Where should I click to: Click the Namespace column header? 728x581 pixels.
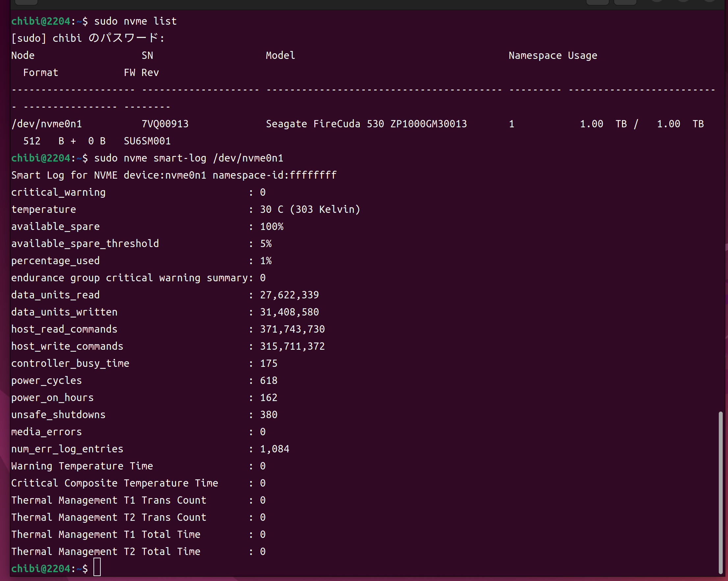535,55
